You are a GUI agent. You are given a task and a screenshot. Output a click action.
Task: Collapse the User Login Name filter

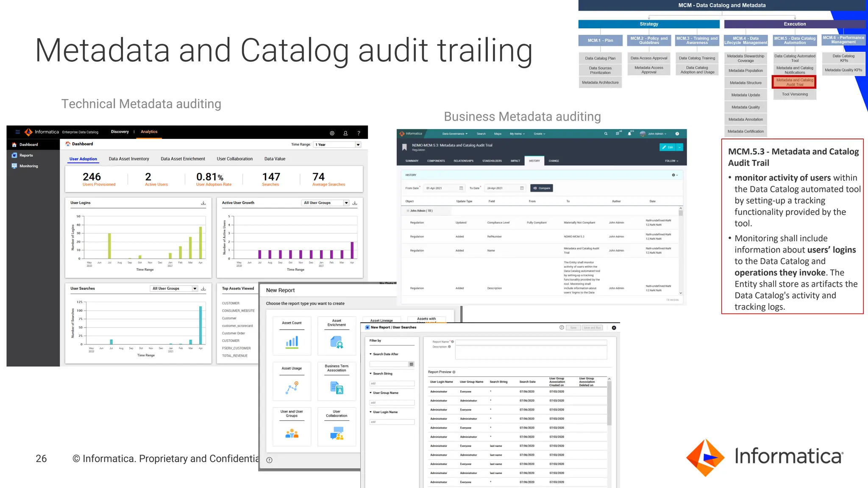click(x=370, y=412)
